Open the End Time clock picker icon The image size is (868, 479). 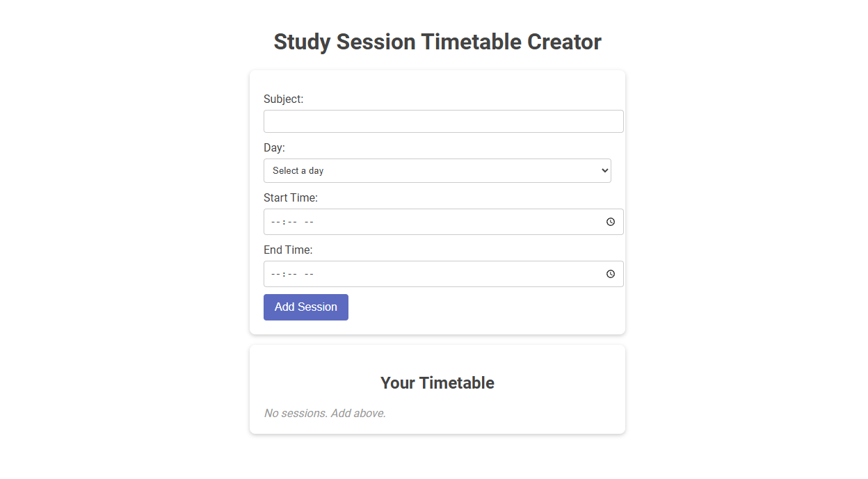610,273
